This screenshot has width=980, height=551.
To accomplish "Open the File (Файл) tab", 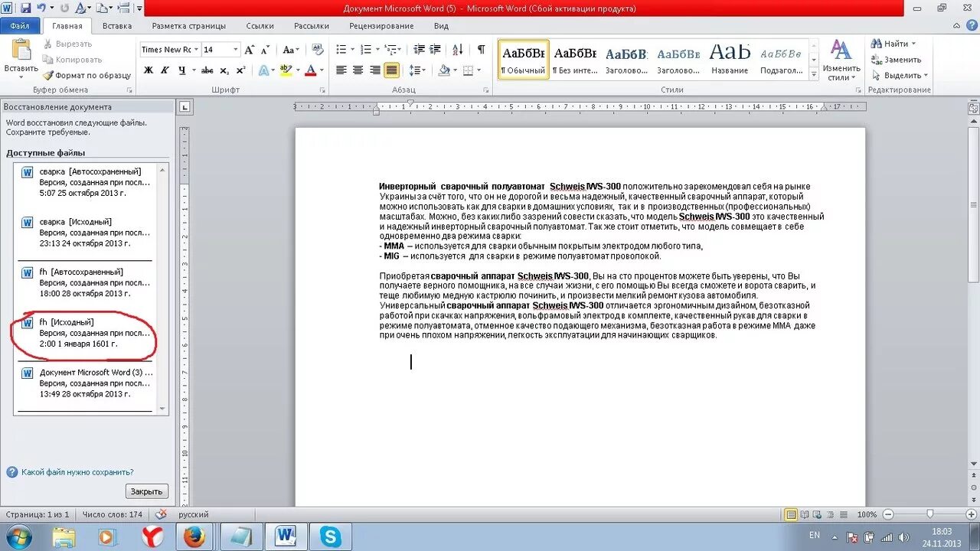I will 20,26.
